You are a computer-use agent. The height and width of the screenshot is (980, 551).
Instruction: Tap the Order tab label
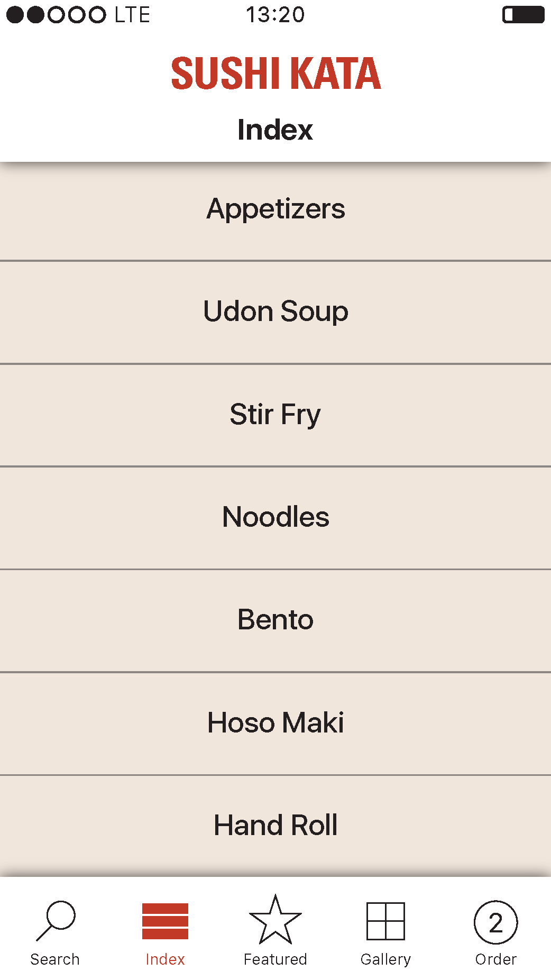point(495,959)
